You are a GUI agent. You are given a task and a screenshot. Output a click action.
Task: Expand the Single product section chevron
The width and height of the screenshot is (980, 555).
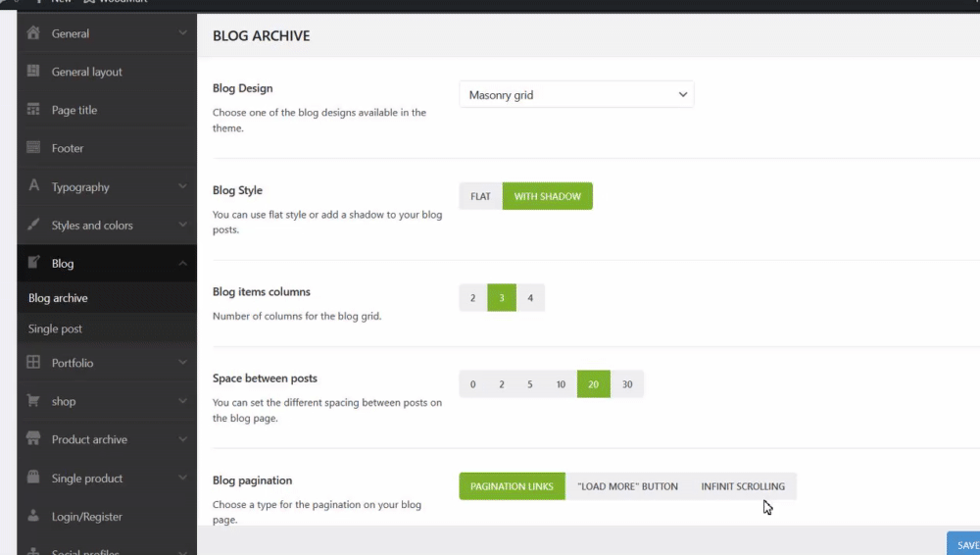click(182, 478)
